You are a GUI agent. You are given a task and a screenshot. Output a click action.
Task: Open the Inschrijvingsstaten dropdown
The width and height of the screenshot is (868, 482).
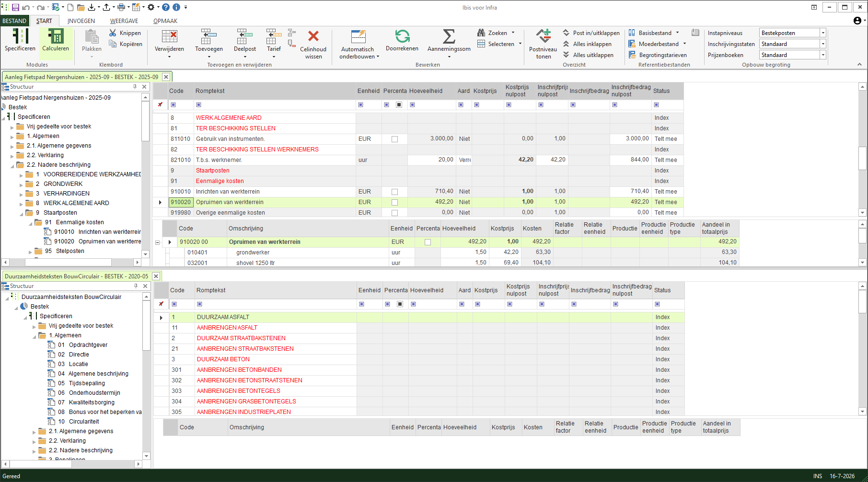(822, 44)
